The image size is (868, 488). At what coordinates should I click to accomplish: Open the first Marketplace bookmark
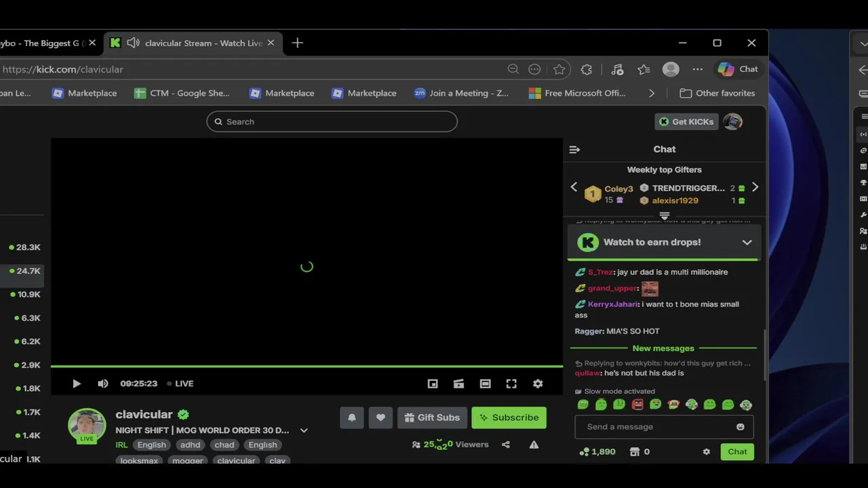pyautogui.click(x=85, y=94)
